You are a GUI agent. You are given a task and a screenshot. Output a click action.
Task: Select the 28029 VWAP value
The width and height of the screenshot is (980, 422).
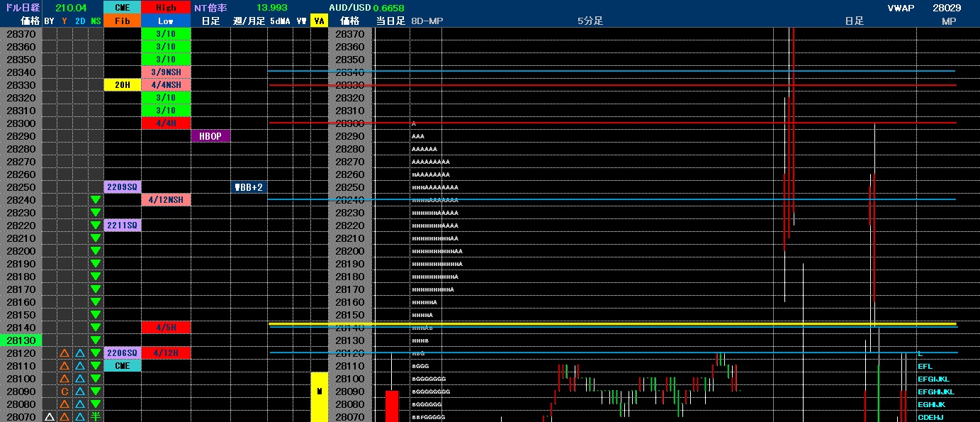[946, 8]
